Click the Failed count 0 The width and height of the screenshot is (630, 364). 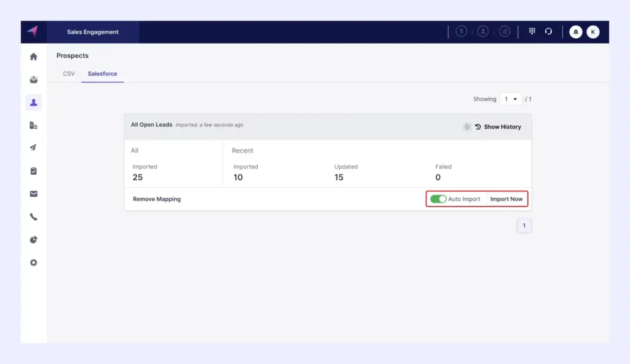point(438,177)
